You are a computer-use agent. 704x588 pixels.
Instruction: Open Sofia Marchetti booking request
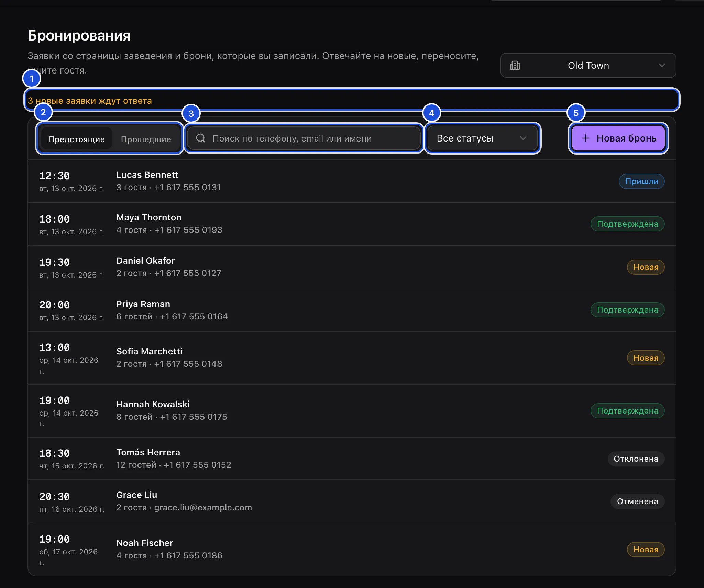(x=352, y=358)
